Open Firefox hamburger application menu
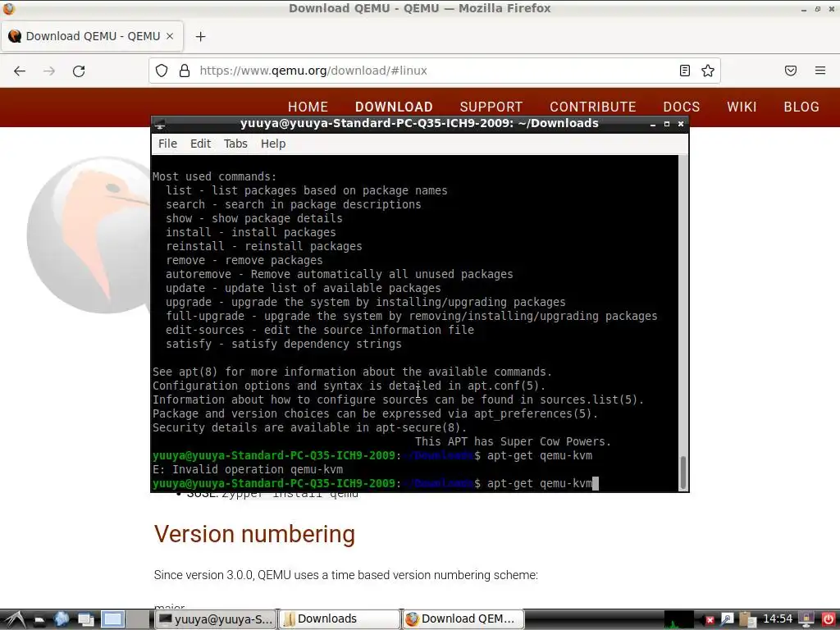The image size is (840, 630). point(820,71)
